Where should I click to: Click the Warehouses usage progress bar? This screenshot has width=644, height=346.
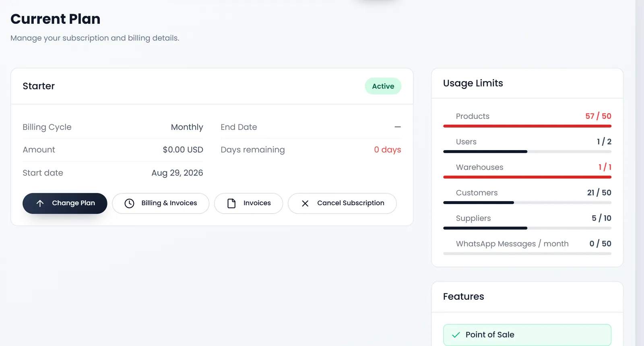[527, 177]
